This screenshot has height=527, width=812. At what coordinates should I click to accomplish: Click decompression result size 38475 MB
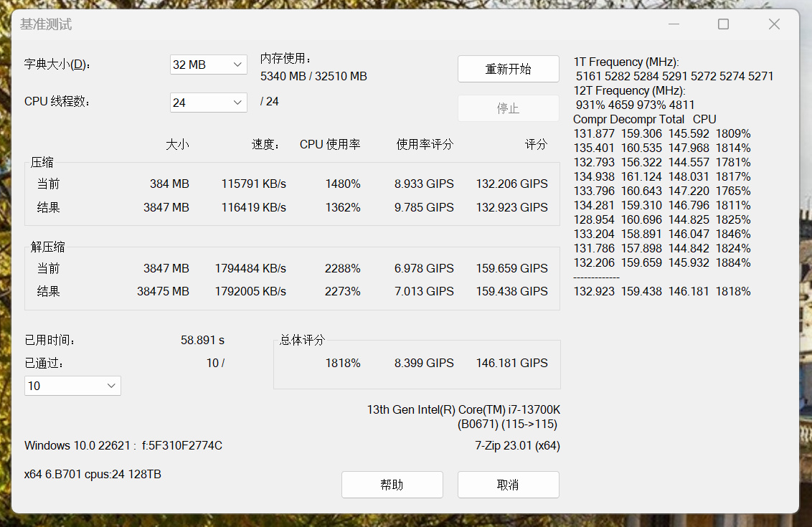coord(163,291)
